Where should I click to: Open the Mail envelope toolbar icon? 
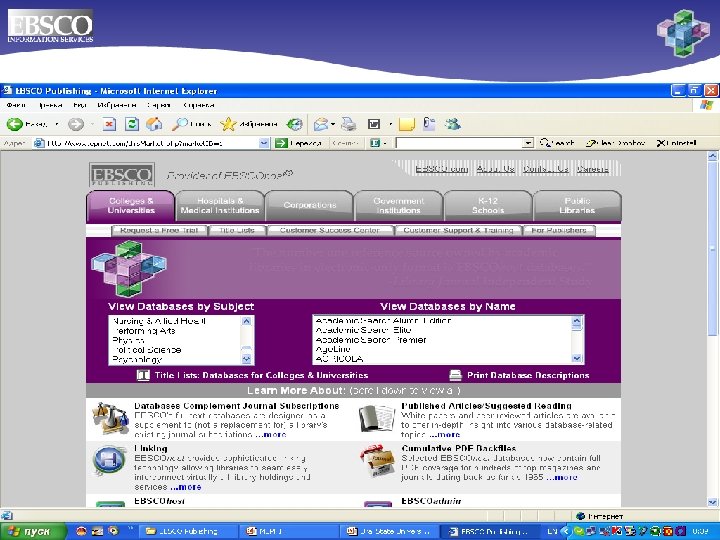click(x=321, y=124)
